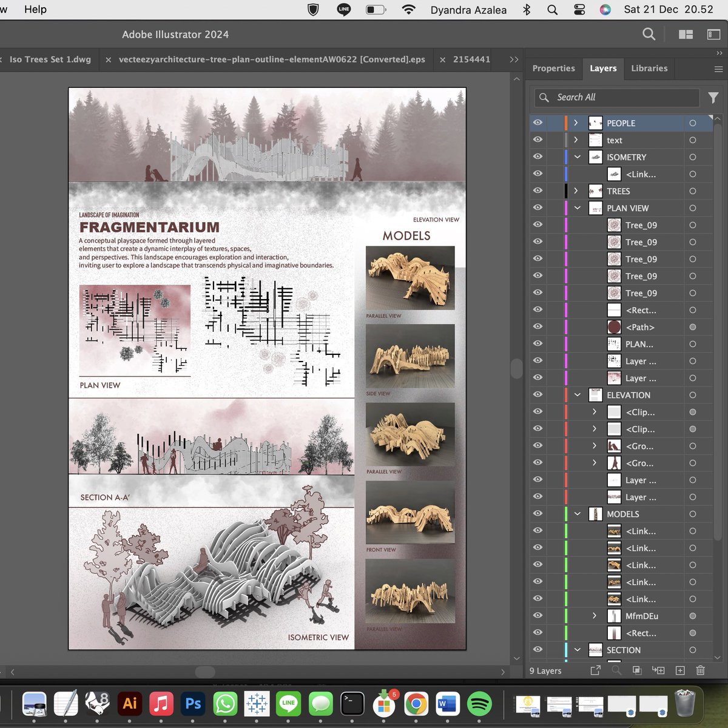Click the canvas vertical scrollbar handle
The width and height of the screenshot is (728, 728).
pos(516,369)
